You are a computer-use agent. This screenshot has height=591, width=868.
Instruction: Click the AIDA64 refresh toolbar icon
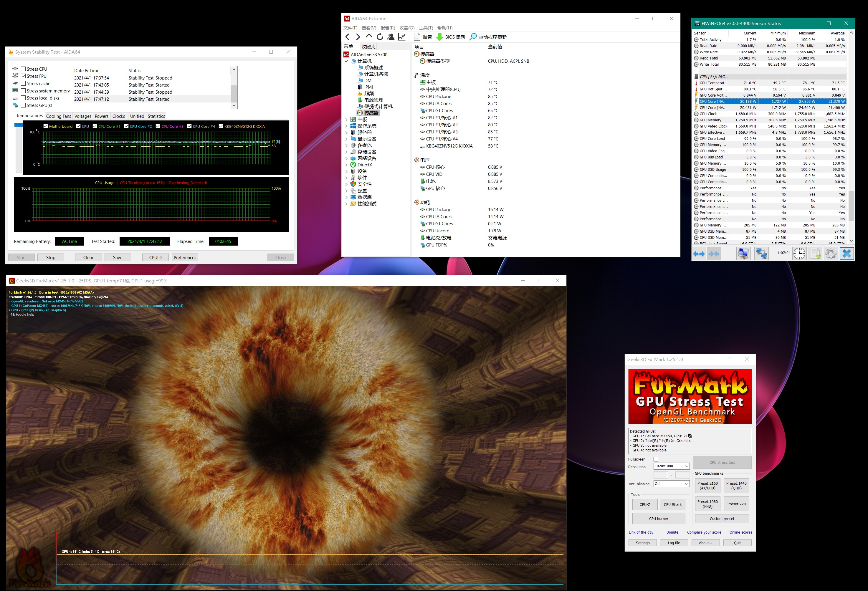pos(380,37)
